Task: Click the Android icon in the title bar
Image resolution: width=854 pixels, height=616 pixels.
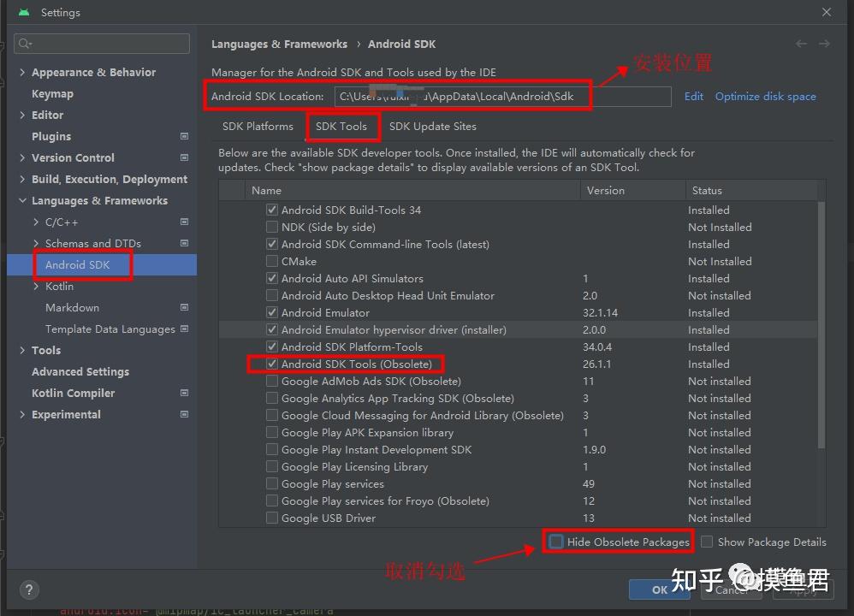Action: pos(23,12)
